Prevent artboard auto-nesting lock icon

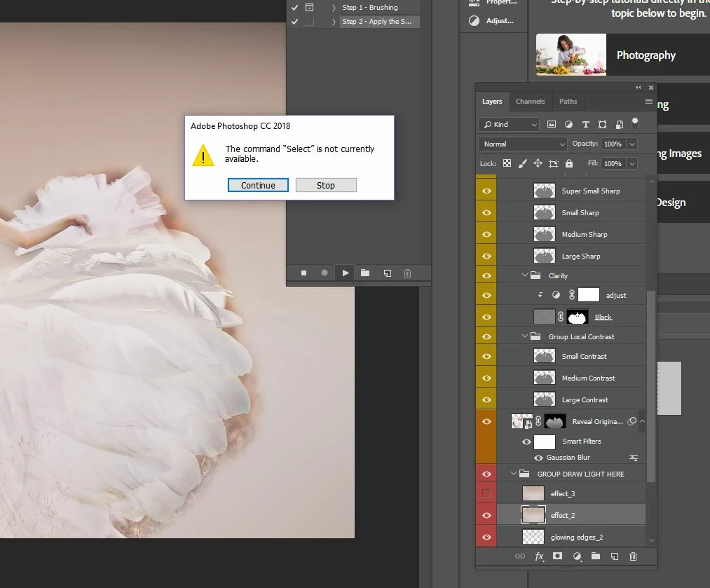coord(553,164)
